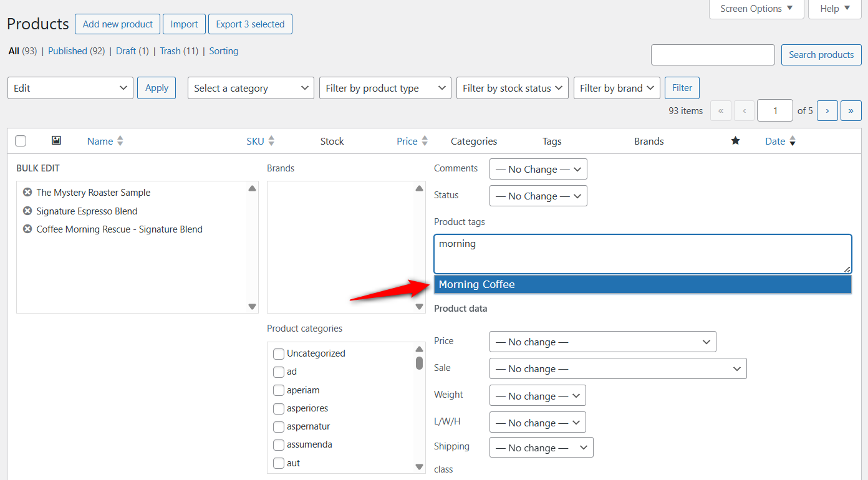Image resolution: width=868 pixels, height=480 pixels.
Task: Sort products by SKU column
Action: [x=255, y=141]
